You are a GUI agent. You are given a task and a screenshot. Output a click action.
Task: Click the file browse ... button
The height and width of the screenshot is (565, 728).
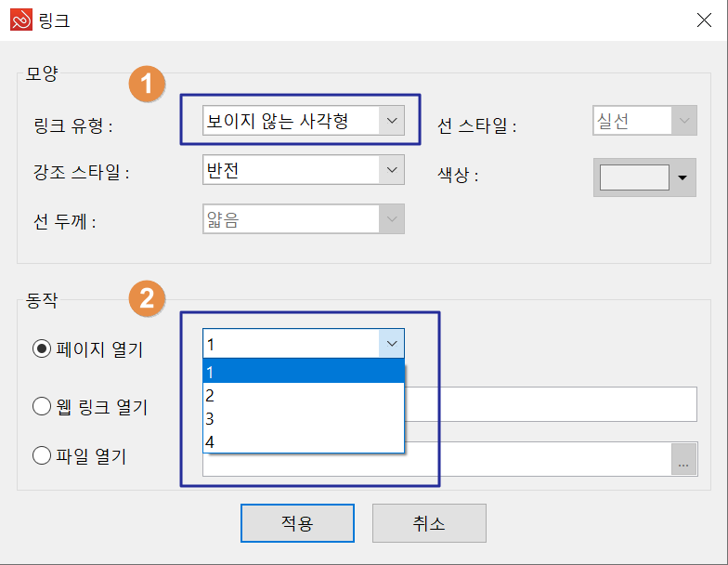point(683,459)
